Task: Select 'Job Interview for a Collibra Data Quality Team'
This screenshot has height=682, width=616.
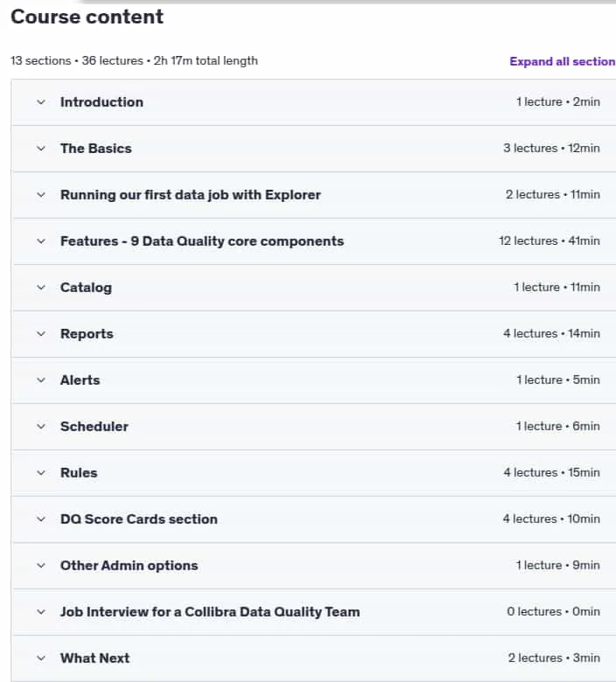Action: [x=210, y=612]
